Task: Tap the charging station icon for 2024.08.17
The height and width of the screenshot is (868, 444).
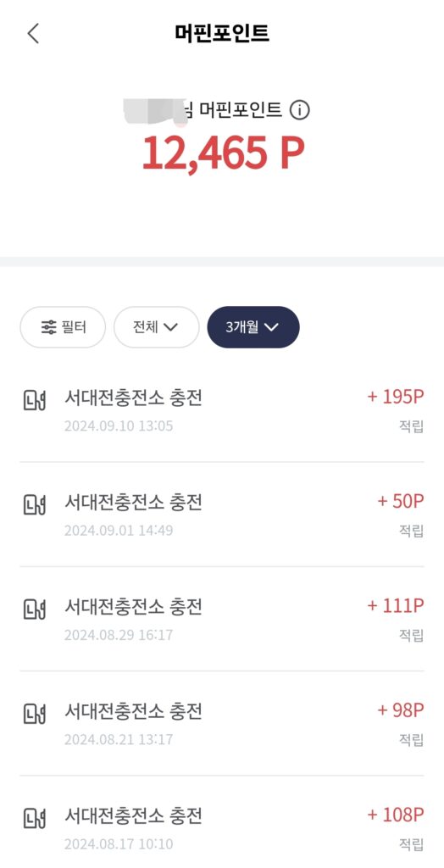Action: 34,818
